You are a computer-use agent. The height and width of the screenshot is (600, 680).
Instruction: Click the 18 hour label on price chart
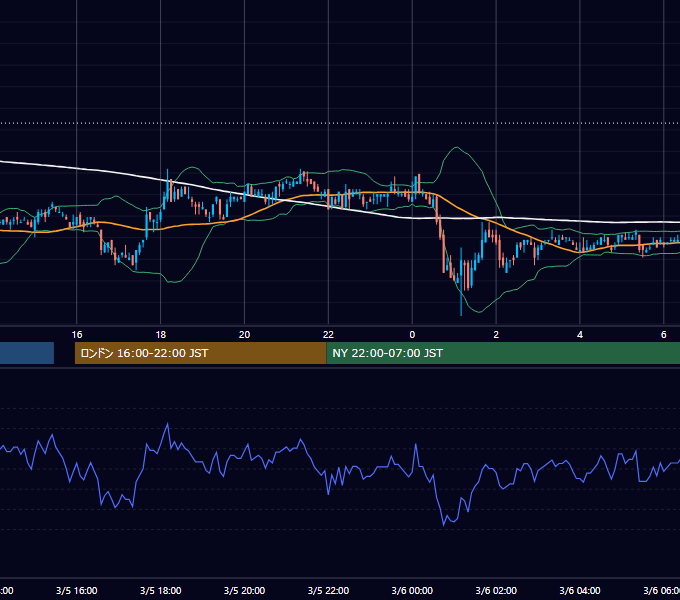(x=160, y=335)
